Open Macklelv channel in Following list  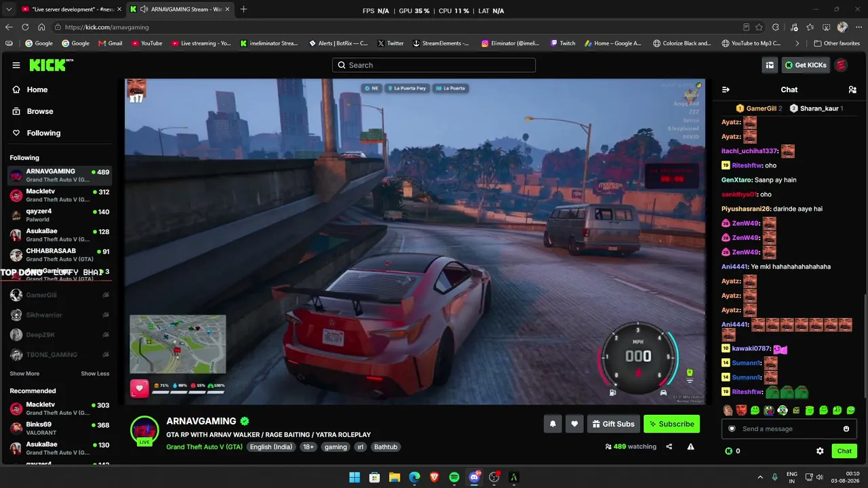(60, 196)
